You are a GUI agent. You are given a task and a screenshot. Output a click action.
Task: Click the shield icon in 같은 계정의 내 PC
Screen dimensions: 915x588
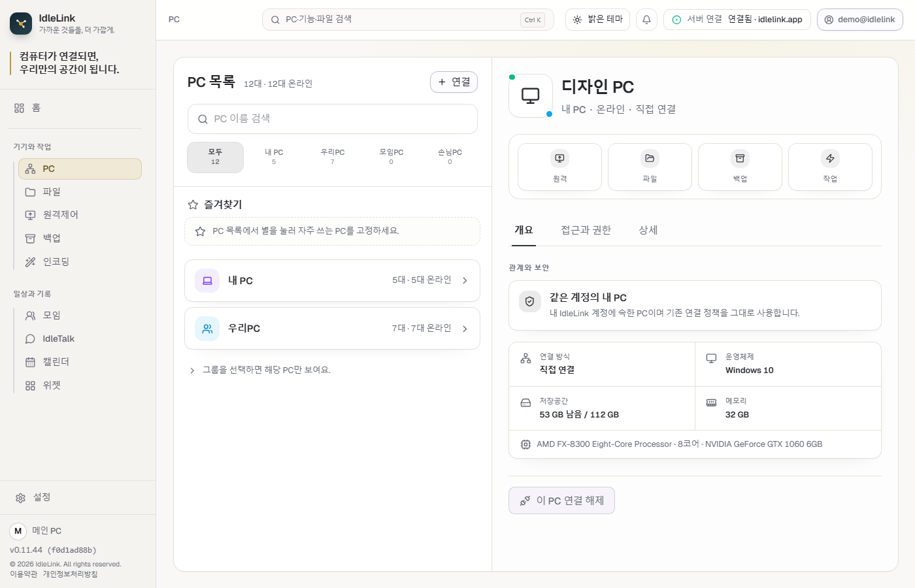click(530, 301)
